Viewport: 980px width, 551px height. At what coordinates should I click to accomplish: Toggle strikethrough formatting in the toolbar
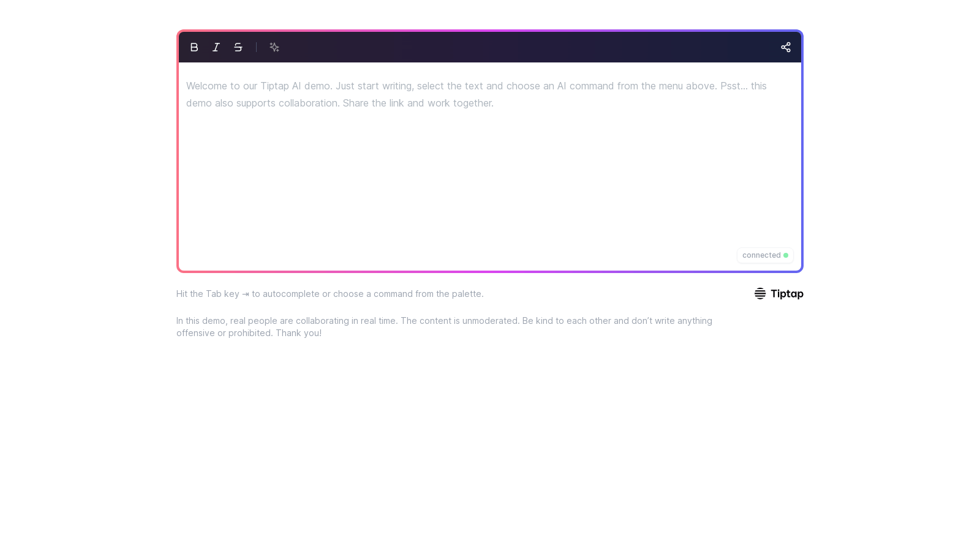[x=238, y=47]
